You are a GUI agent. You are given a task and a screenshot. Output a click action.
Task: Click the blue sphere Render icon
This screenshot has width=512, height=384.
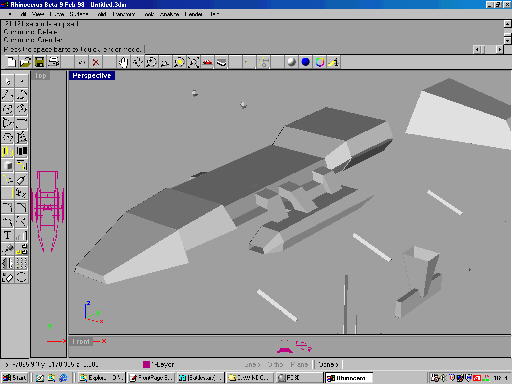tap(305, 62)
